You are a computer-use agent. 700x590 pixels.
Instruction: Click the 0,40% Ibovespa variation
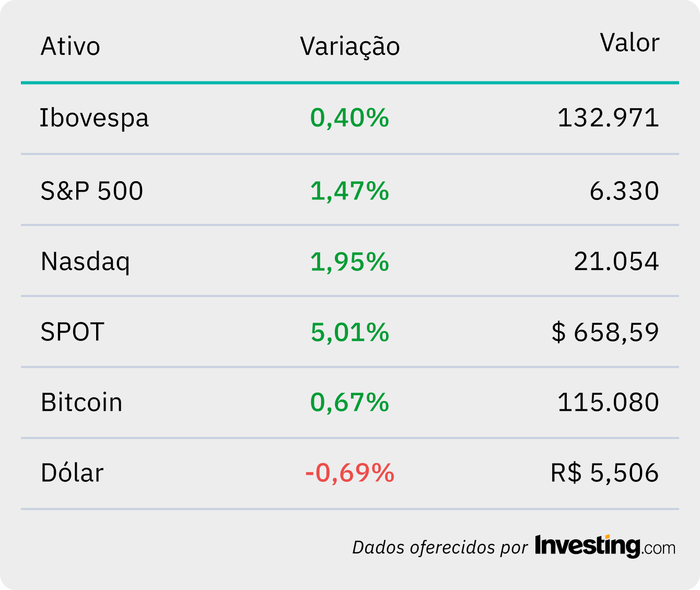click(x=349, y=117)
